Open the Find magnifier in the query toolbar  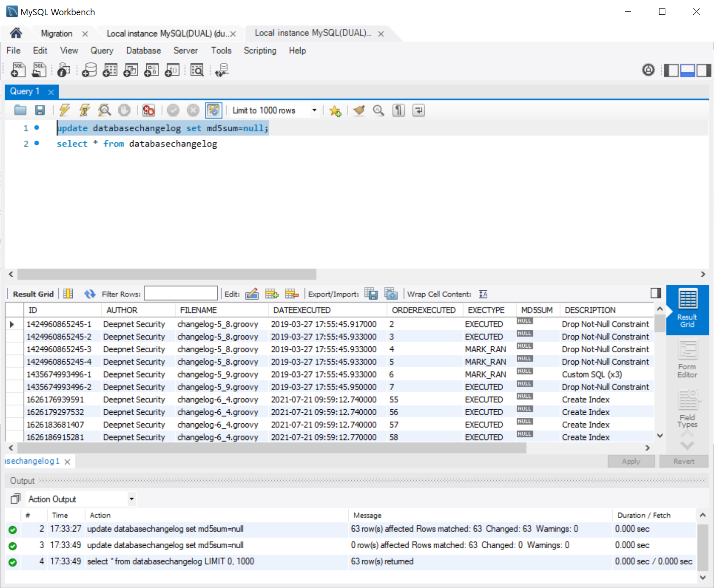pyautogui.click(x=378, y=110)
